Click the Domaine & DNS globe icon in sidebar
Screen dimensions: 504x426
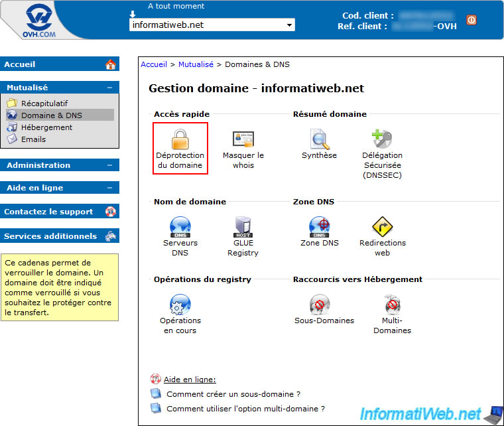[x=12, y=115]
